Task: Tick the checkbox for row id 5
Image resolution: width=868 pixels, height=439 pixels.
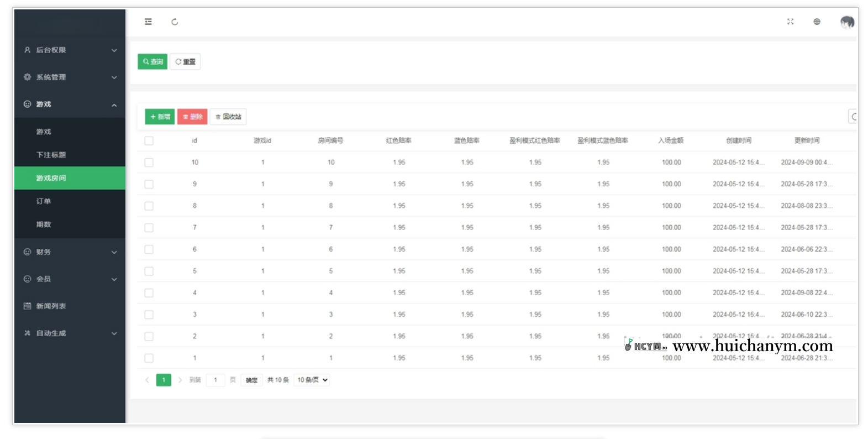Action: tap(149, 271)
